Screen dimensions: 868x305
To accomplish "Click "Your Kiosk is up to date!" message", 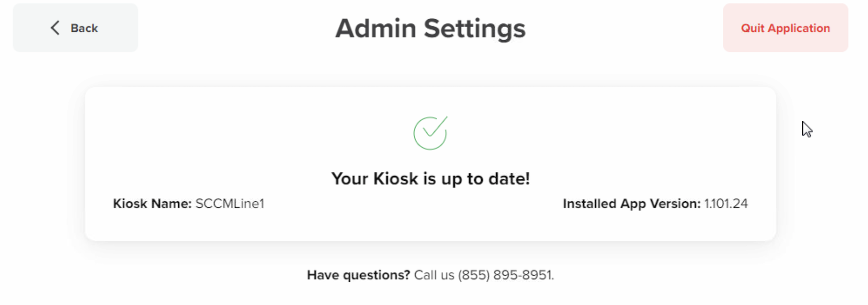I will tap(430, 179).
